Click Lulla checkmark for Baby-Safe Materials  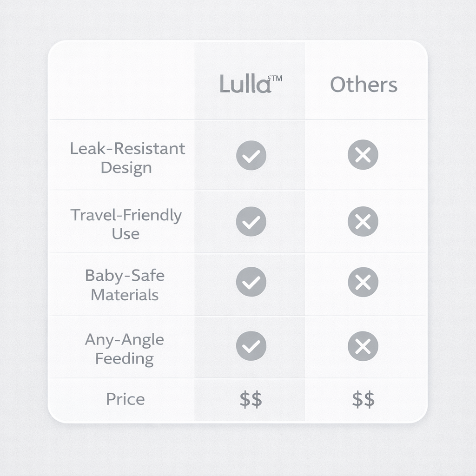[251, 282]
